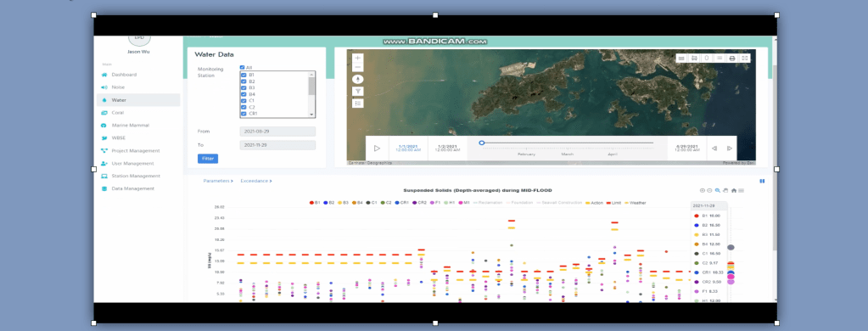This screenshot has height=331, width=868.
Task: Uncheck station CR1 checkbox
Action: point(244,114)
